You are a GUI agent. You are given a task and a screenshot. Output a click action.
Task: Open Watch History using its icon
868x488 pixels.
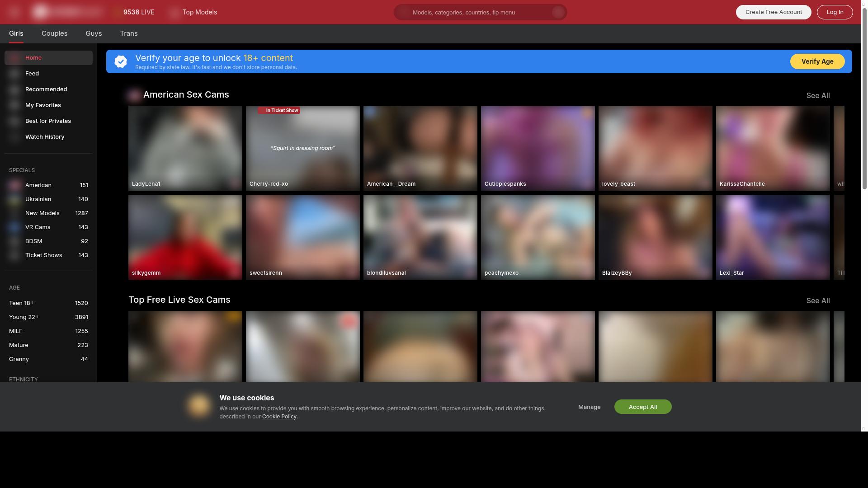14,136
